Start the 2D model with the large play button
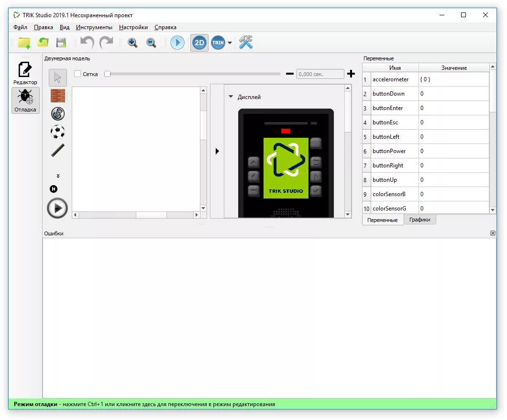The height and width of the screenshot is (420, 507). click(57, 208)
